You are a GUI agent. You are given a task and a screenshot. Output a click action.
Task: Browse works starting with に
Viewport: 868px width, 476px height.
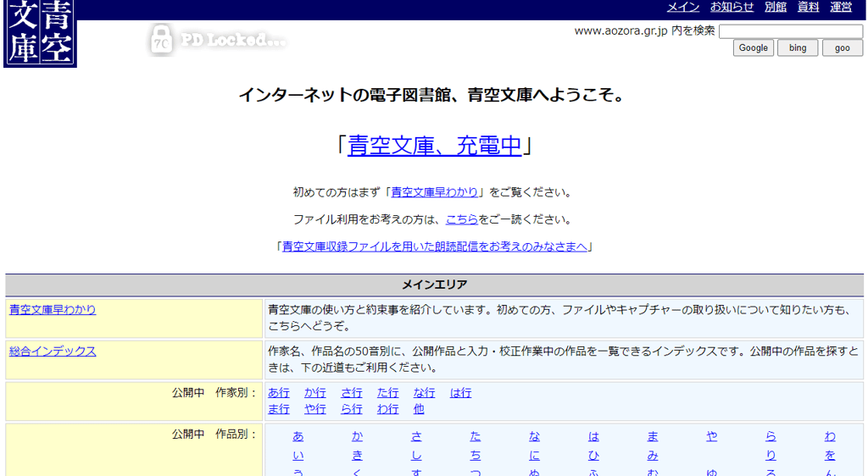coord(534,456)
